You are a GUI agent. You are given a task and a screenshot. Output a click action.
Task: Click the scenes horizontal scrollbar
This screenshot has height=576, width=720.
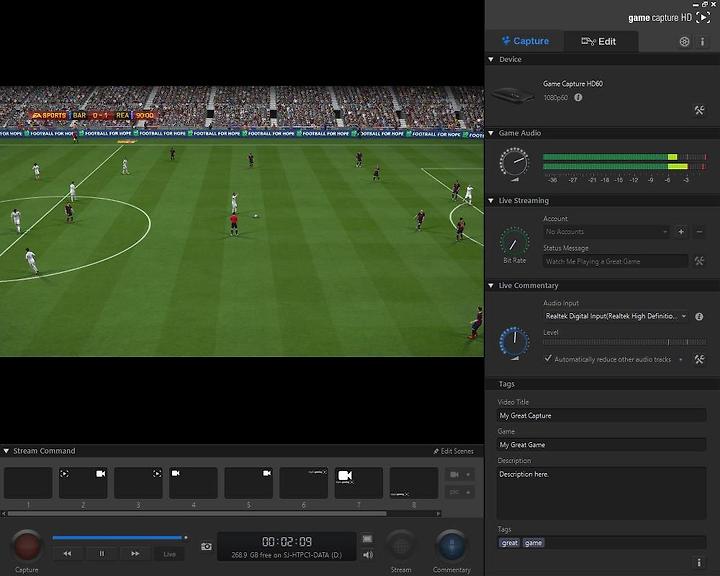pyautogui.click(x=197, y=514)
